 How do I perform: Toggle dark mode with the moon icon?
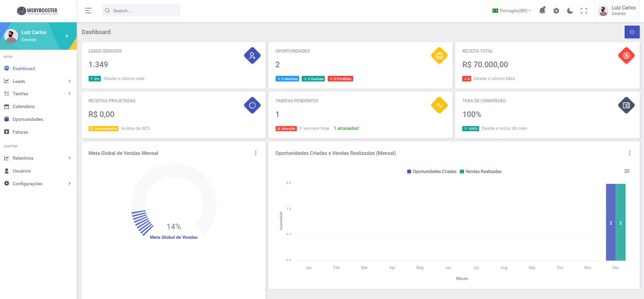pos(570,10)
